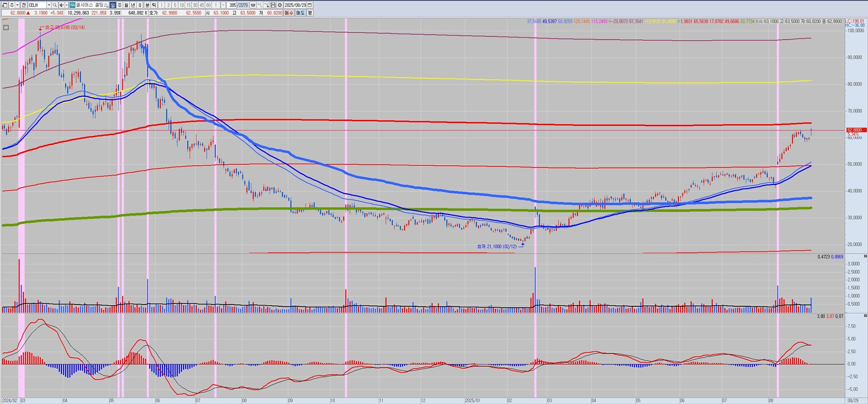Click the date field 2025/08/29
The width and height of the screenshot is (868, 404).
coord(295,5)
